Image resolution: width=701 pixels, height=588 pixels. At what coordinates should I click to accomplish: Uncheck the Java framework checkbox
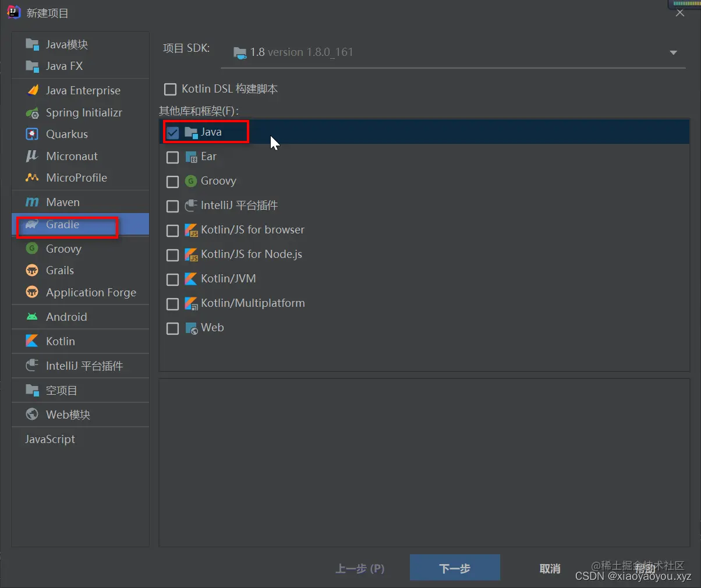click(172, 133)
